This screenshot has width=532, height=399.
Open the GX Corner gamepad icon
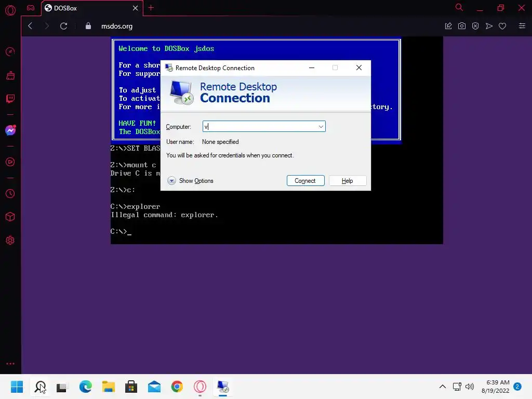31,8
